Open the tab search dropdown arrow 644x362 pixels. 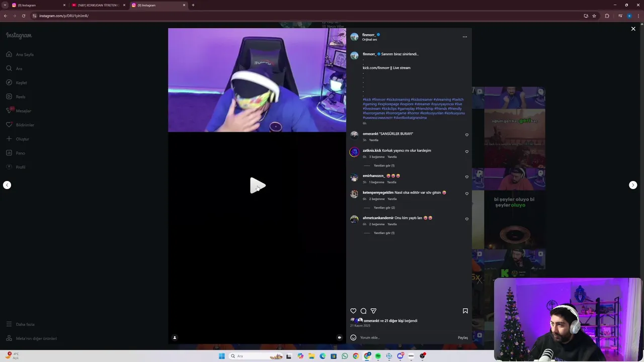pyautogui.click(x=5, y=5)
